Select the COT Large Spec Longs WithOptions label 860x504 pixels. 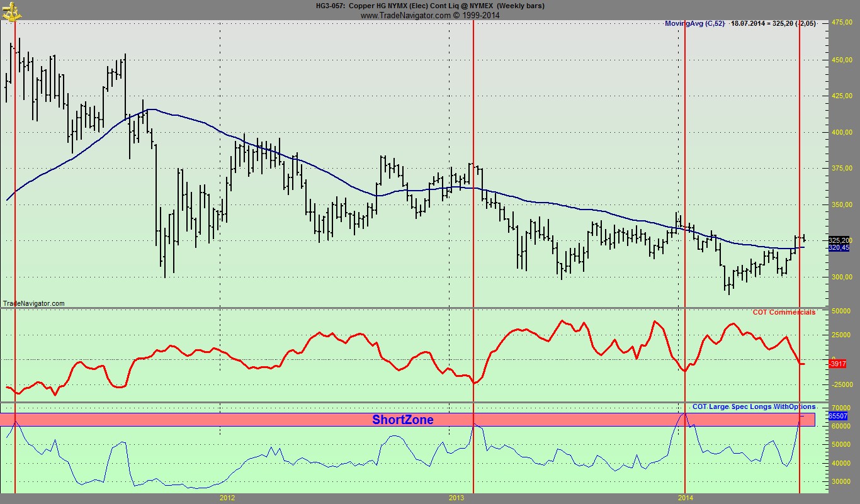coord(754,407)
